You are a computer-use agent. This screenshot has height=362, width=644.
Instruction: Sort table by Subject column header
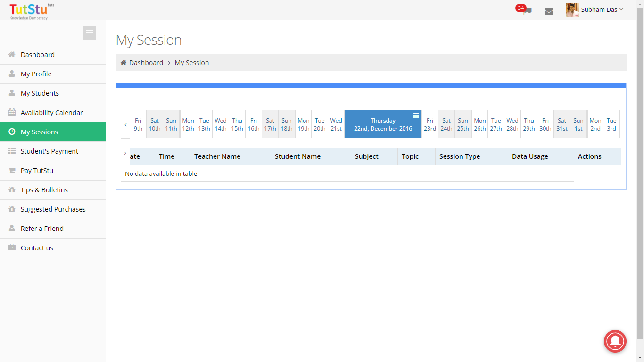(x=374, y=156)
